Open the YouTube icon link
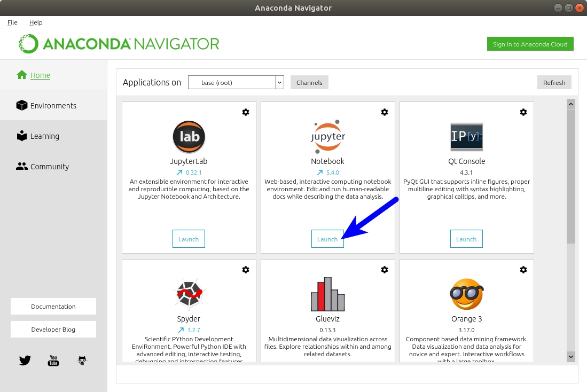 (x=53, y=360)
